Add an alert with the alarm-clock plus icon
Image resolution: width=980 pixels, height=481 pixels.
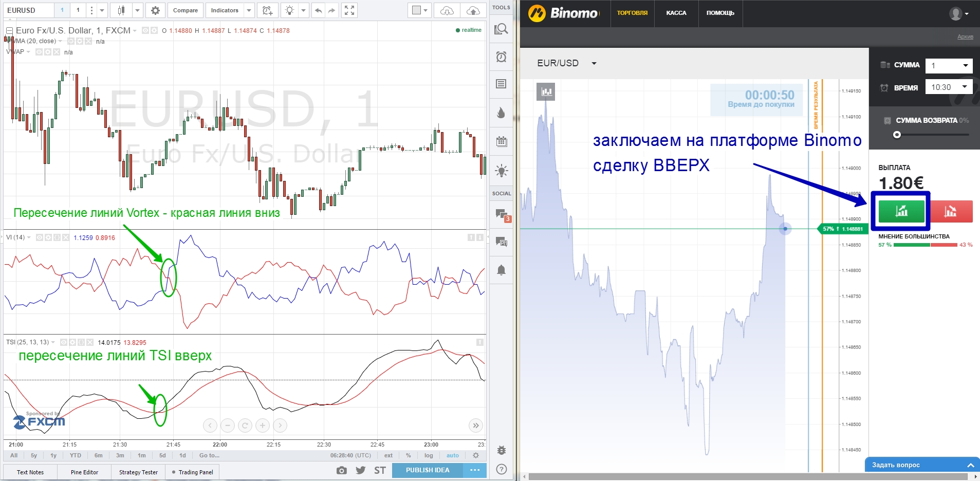point(267,10)
